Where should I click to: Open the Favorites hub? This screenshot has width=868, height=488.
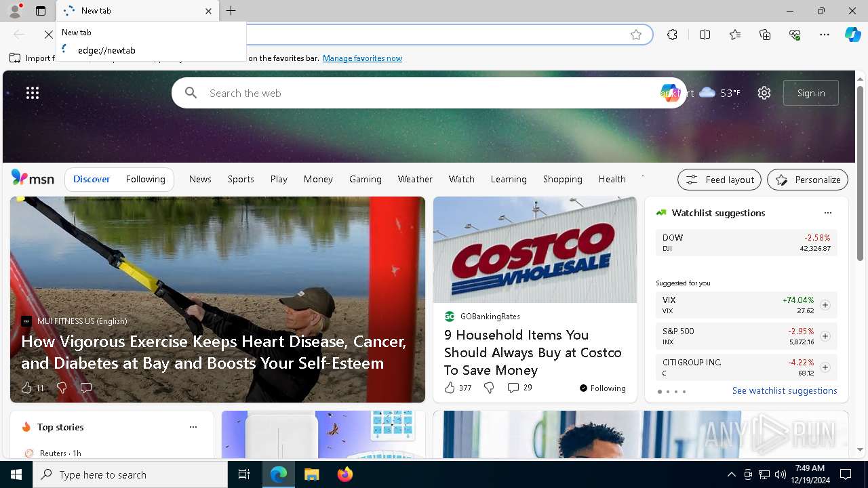tap(735, 35)
